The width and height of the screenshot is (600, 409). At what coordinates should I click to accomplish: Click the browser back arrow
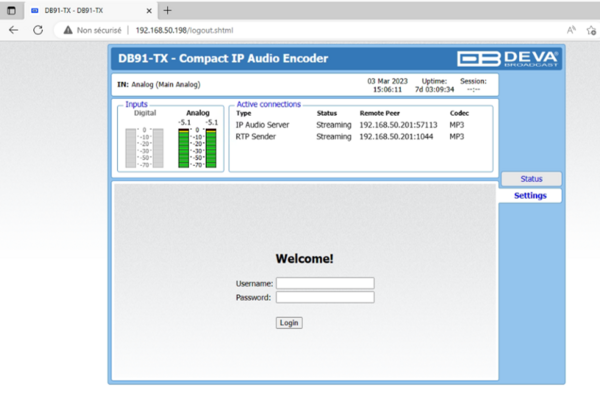tap(13, 30)
